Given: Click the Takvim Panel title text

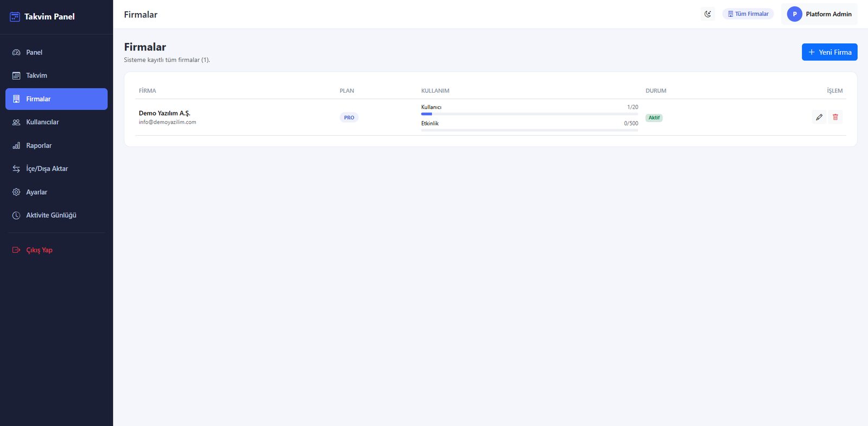Looking at the screenshot, I should tap(49, 17).
